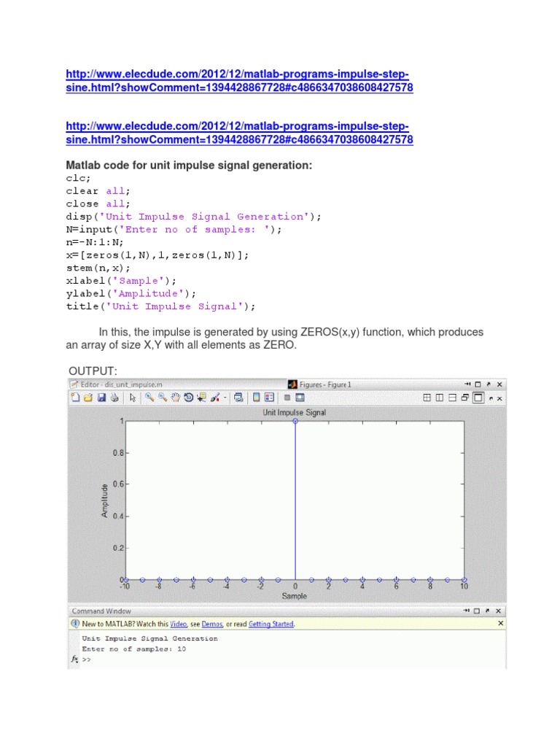Activate the Zoom In magnifier tool
Image resolution: width=560 pixels, height=747 pixels.
pyautogui.click(x=149, y=398)
